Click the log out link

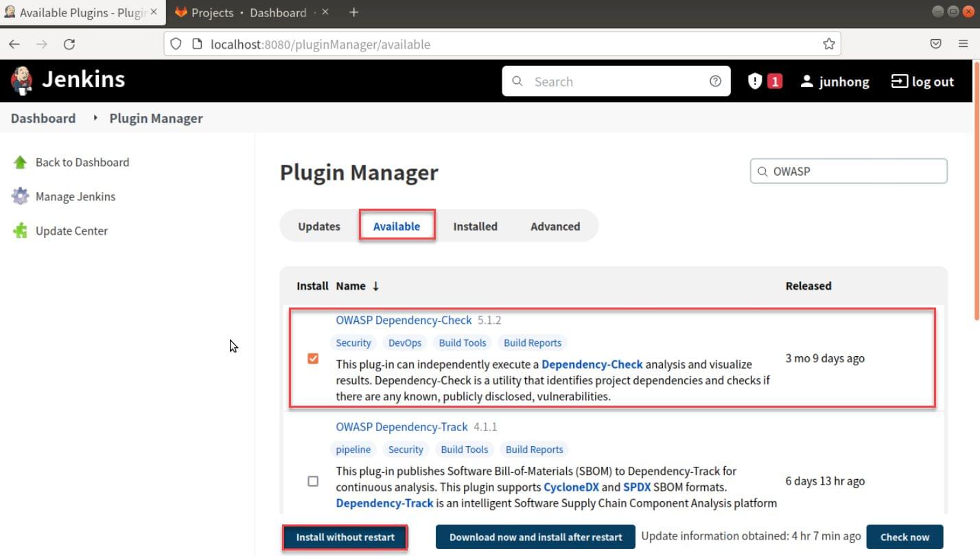click(922, 82)
